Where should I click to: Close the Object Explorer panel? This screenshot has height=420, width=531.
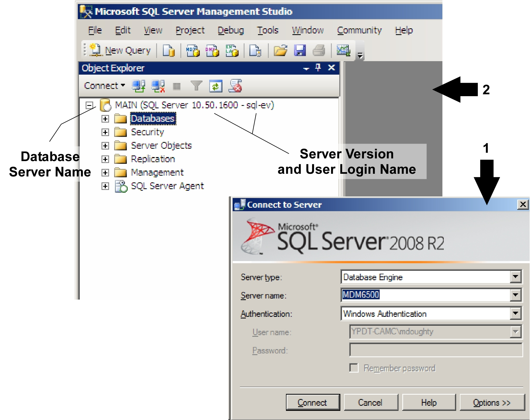coord(331,67)
